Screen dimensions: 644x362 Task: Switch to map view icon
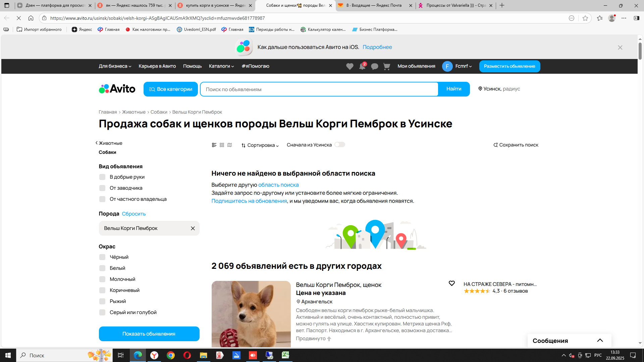tap(229, 145)
